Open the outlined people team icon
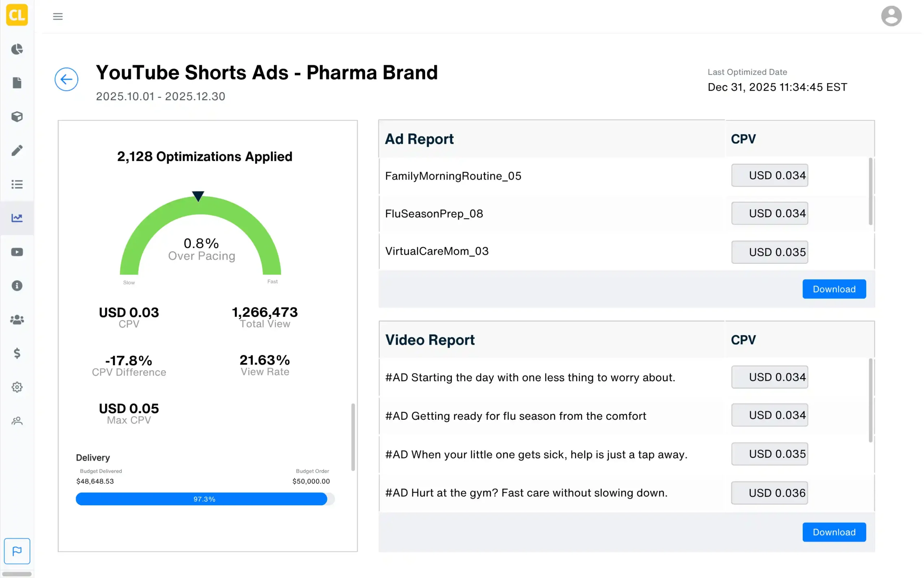Image resolution: width=924 pixels, height=578 pixels. pos(17,421)
